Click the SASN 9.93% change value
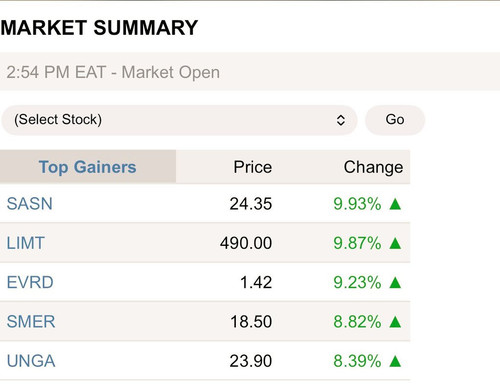The width and height of the screenshot is (500, 390). [357, 204]
